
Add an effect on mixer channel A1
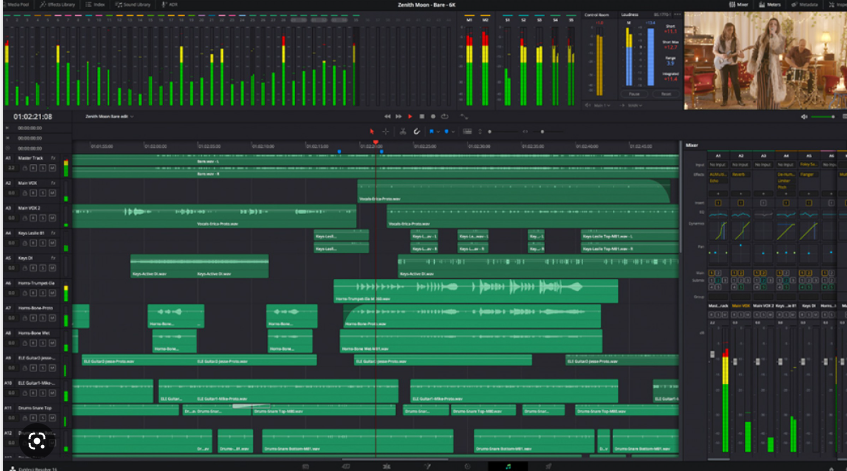(718, 193)
